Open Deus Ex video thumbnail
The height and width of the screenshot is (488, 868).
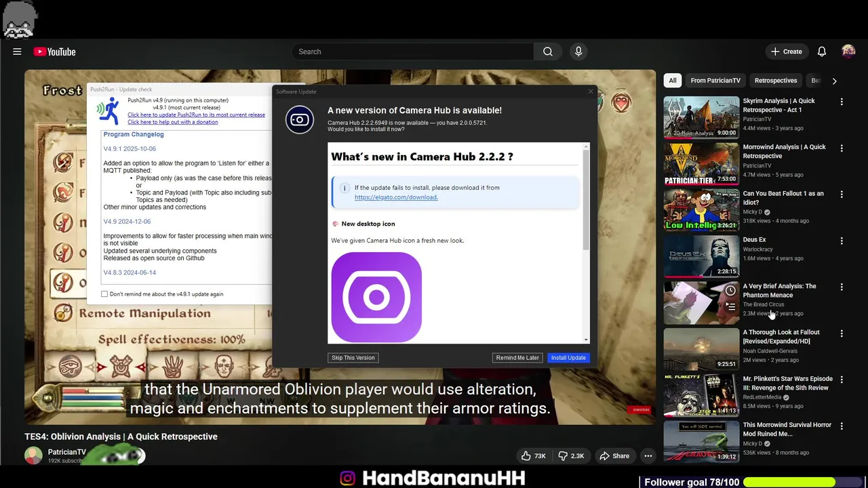[x=701, y=256]
